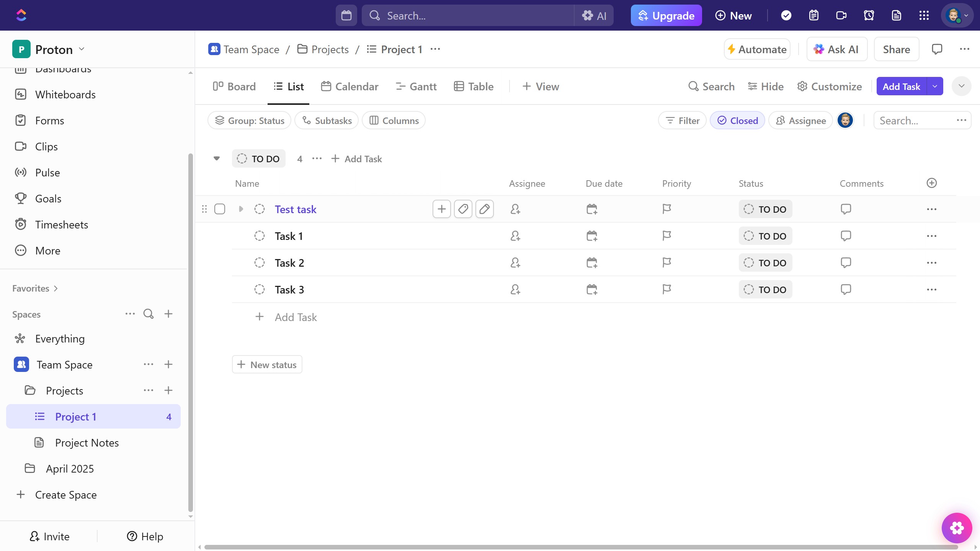Set a due date for Task 1
This screenshot has height=551, width=980.
point(591,236)
